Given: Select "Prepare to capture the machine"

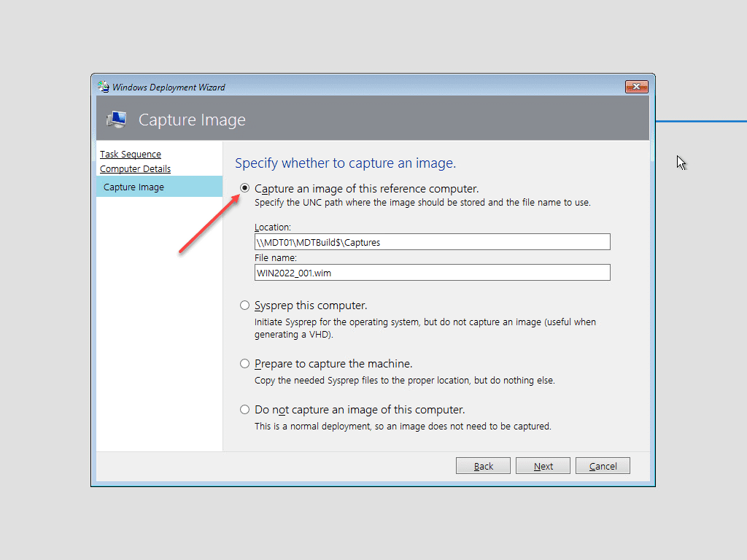Looking at the screenshot, I should [x=245, y=363].
